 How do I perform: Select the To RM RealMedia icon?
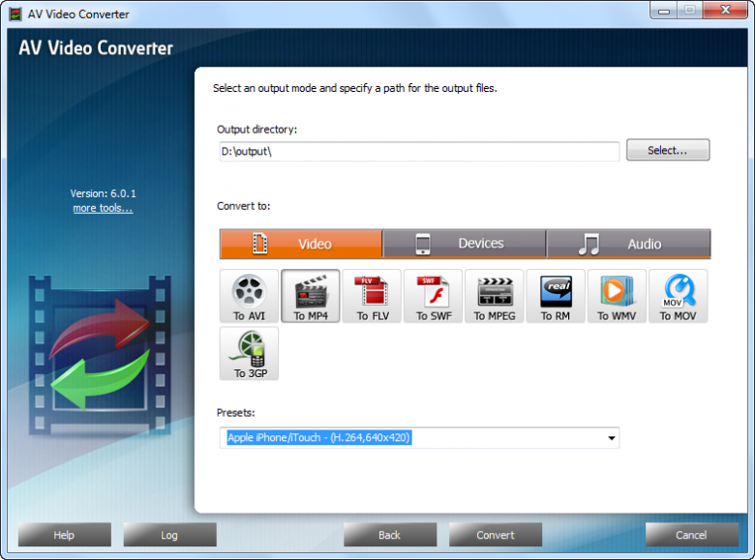coord(556,296)
